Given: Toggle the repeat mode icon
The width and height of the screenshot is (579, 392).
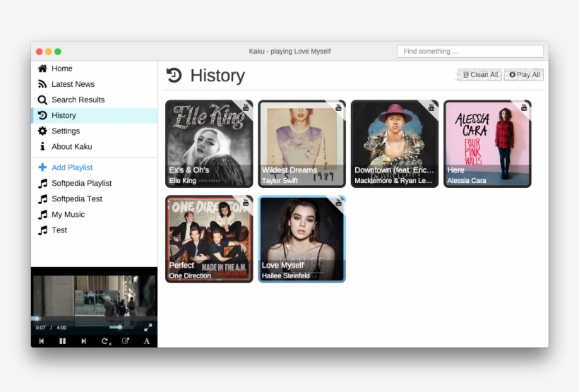Looking at the screenshot, I should pyautogui.click(x=106, y=341).
